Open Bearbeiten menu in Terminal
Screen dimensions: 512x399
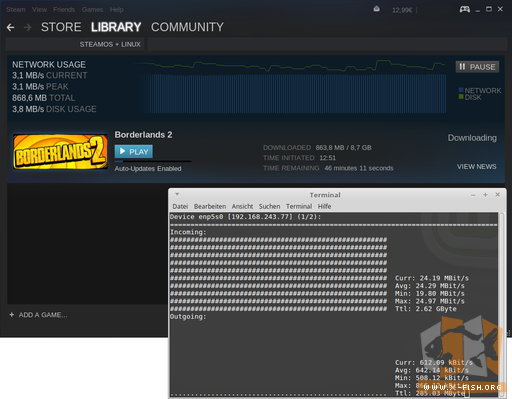coord(210,206)
